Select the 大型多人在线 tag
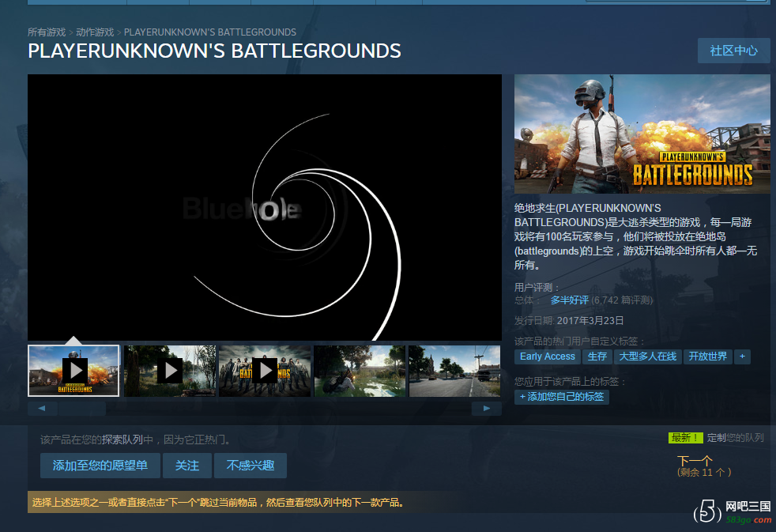Image resolution: width=776 pixels, height=532 pixels. (648, 357)
